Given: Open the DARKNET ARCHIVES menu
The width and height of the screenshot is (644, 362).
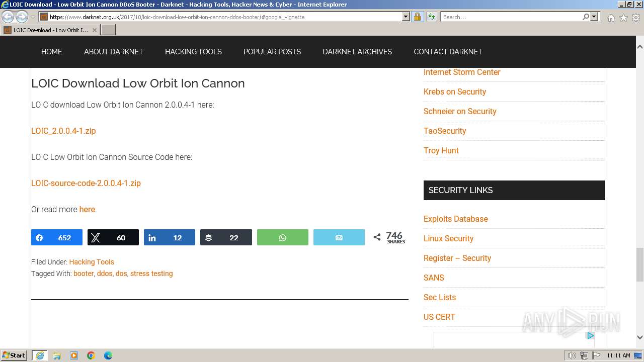Looking at the screenshot, I should (x=357, y=52).
